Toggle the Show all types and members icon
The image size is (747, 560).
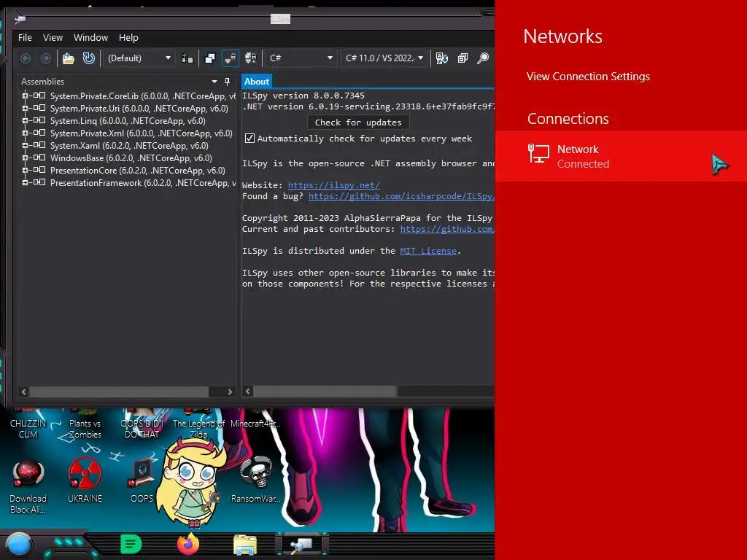point(251,58)
